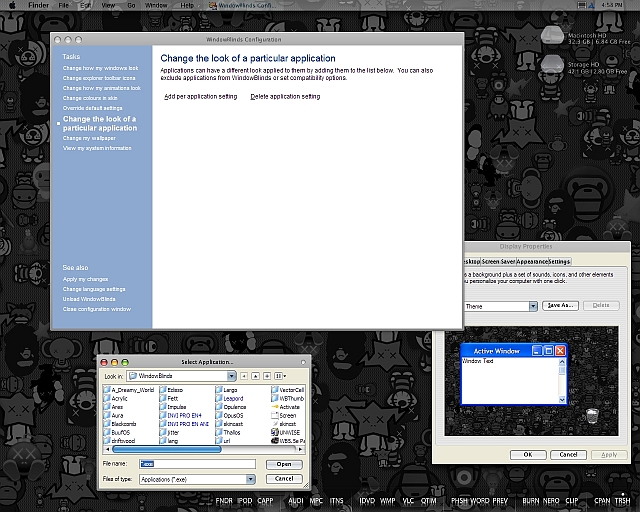
Task: Expand the Files of type dropdown
Action: pos(251,479)
